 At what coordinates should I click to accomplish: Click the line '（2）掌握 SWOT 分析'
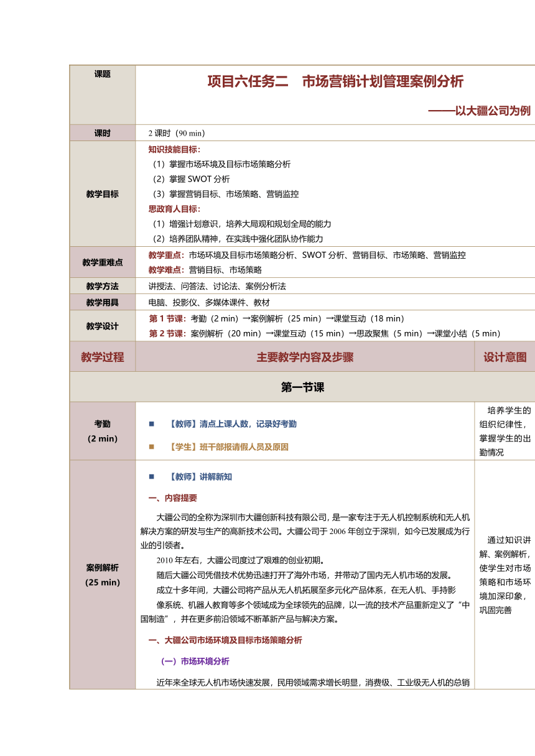click(189, 179)
